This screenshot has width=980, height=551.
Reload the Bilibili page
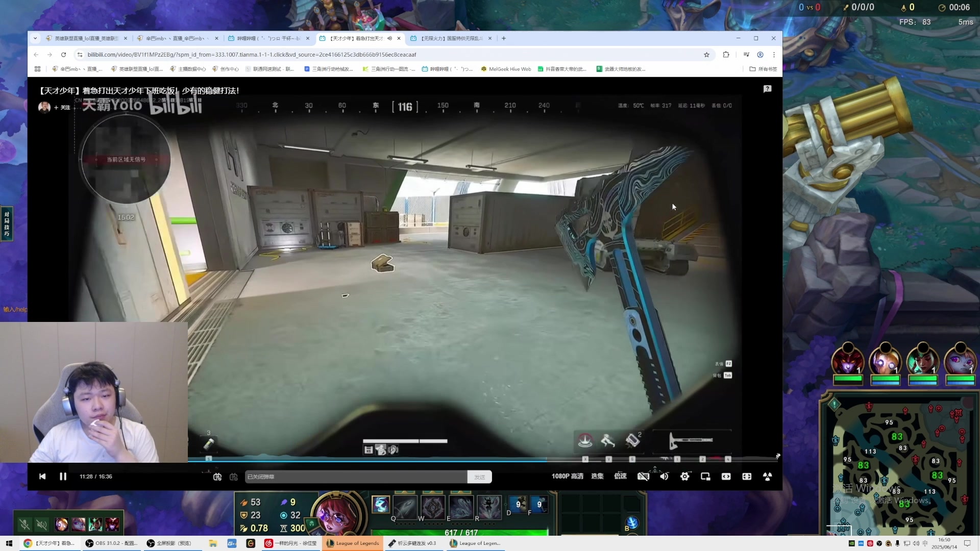(x=63, y=55)
